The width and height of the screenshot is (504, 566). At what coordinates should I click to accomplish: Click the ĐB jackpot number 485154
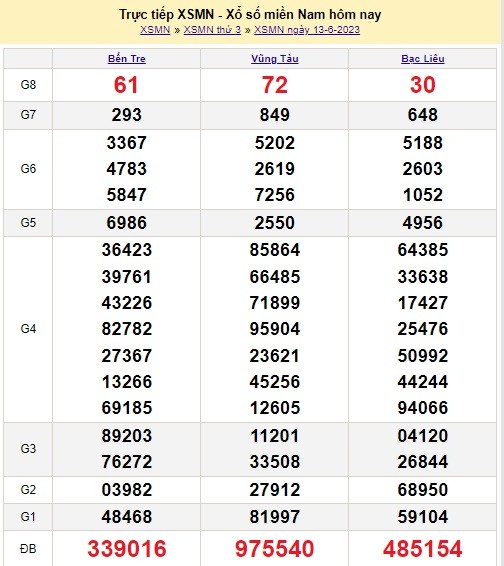click(x=423, y=549)
